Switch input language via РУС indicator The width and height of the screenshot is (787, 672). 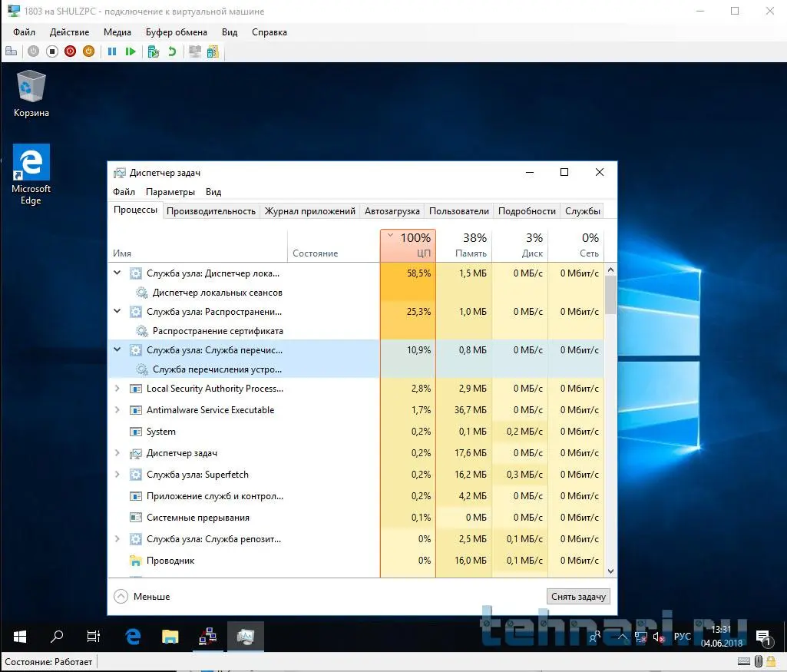(682, 637)
